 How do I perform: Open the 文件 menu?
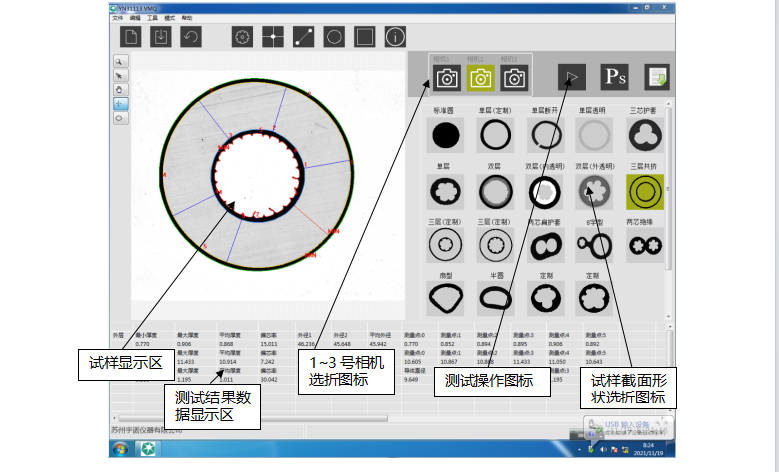click(118, 18)
